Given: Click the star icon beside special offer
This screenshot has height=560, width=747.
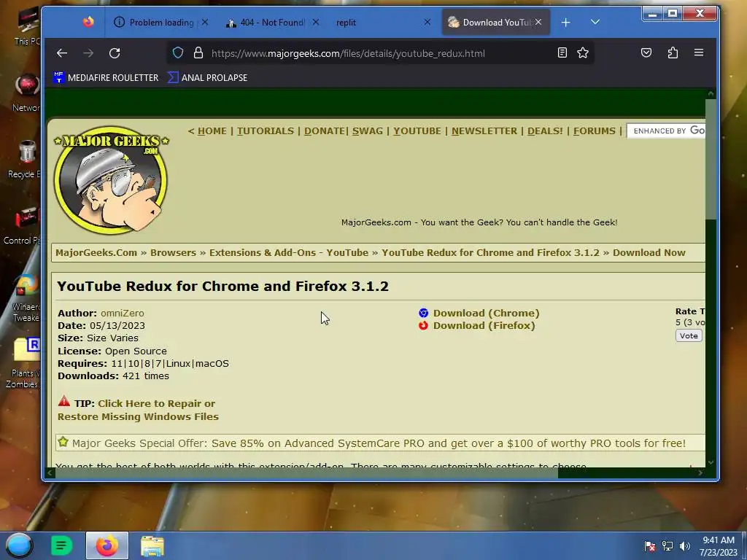Looking at the screenshot, I should tap(63, 442).
